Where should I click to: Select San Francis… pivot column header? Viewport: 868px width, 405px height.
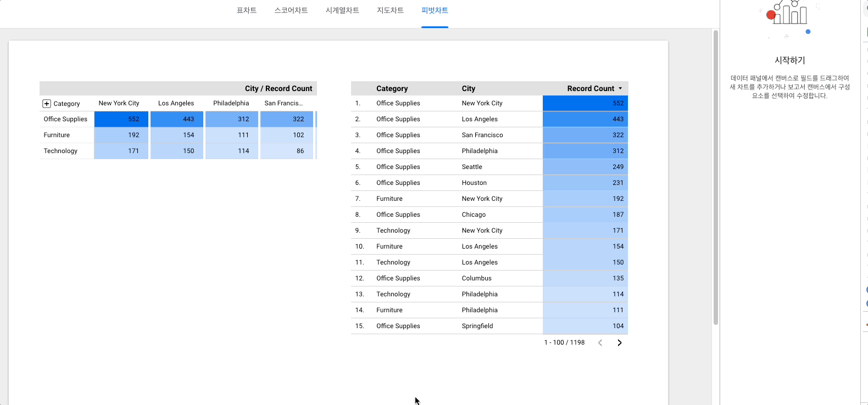tap(283, 103)
